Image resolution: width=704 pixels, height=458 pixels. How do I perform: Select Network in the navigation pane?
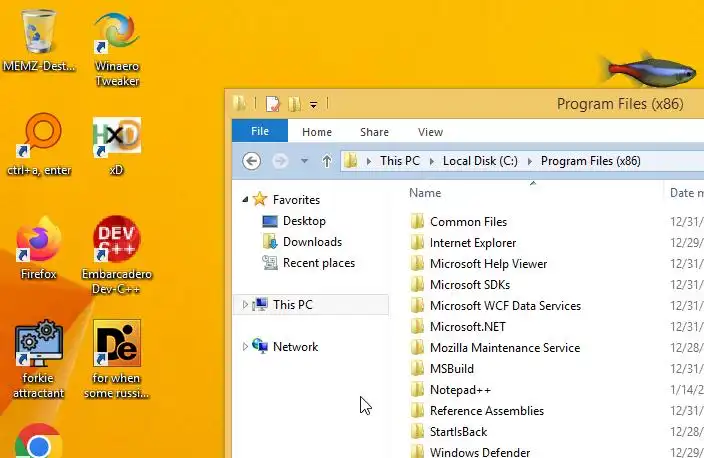click(295, 347)
